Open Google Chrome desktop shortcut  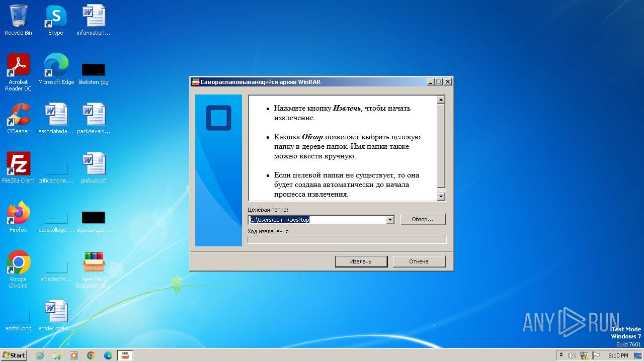click(18, 269)
